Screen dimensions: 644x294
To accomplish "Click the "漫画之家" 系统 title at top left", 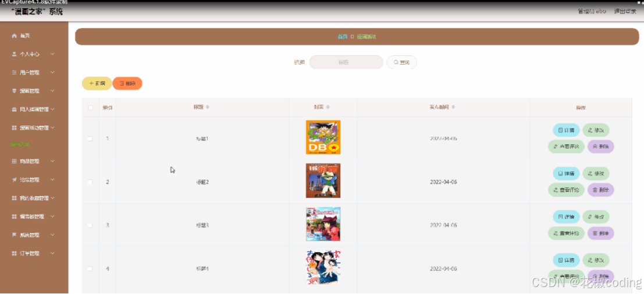I will point(37,12).
